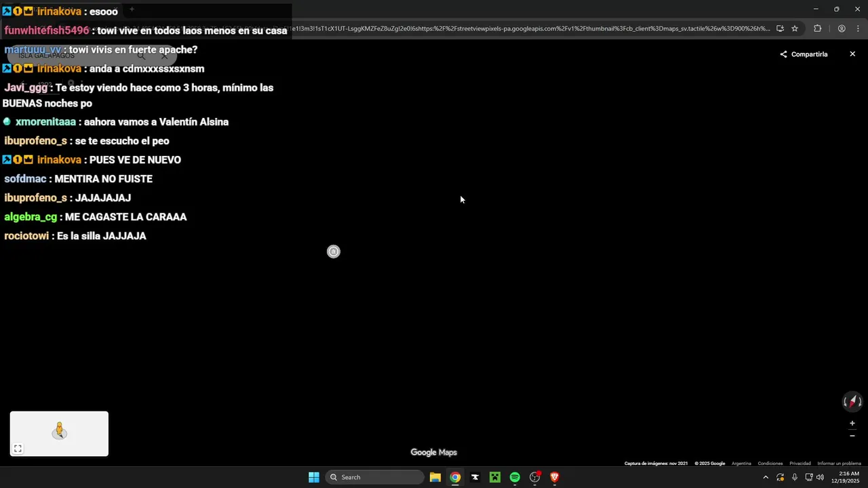
Task: Open the Chrome three-dot menu
Action: [x=859, y=28]
